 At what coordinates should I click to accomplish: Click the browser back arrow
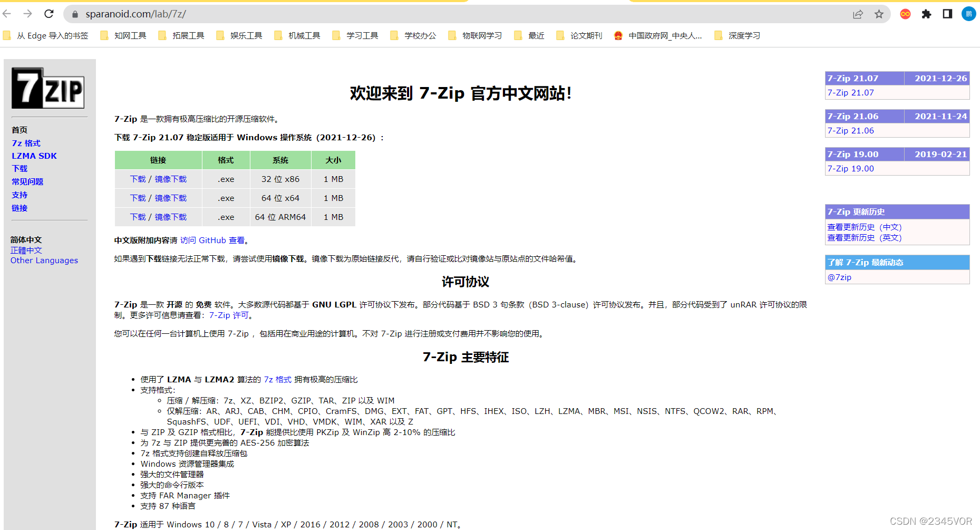[x=7, y=14]
